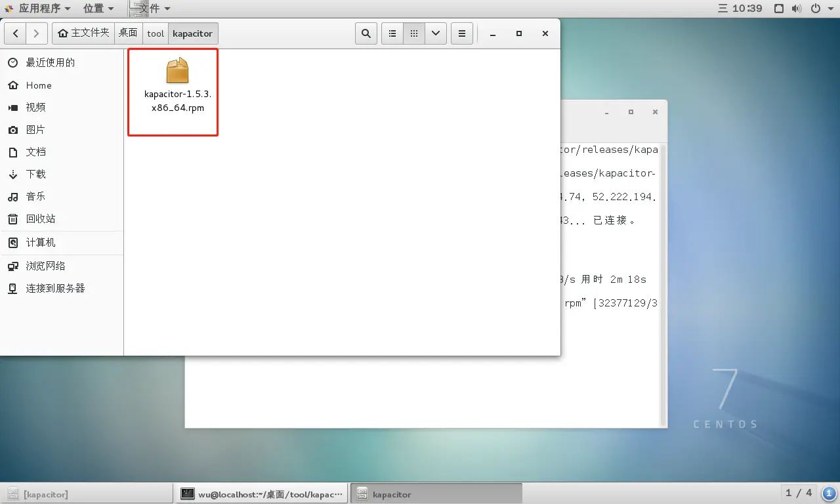Image resolution: width=840 pixels, height=504 pixels.
Task: Switch to kapacitor file manager taskbar item
Action: 436,494
